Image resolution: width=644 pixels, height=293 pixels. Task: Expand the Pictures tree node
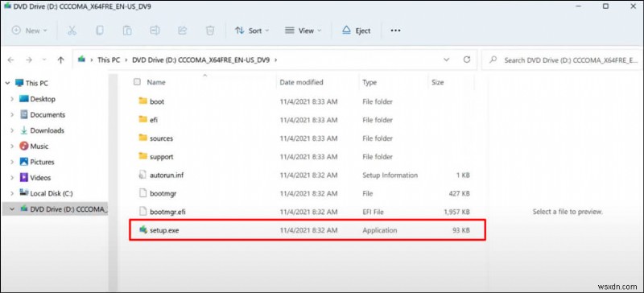tap(12, 162)
